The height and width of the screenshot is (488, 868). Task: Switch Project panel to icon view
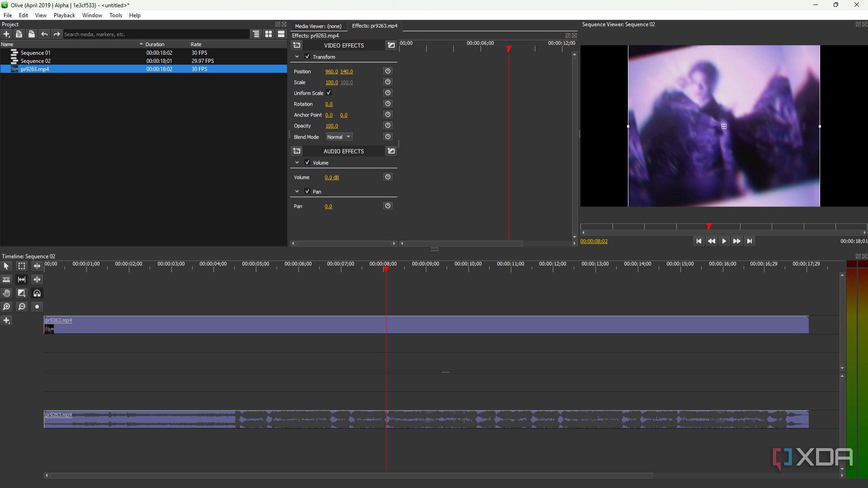point(269,34)
